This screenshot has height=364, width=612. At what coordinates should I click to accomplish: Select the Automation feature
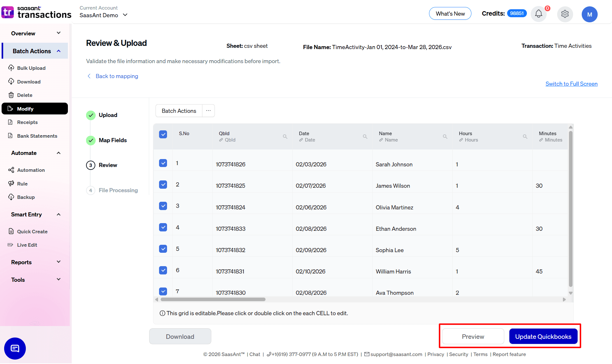pyautogui.click(x=31, y=170)
